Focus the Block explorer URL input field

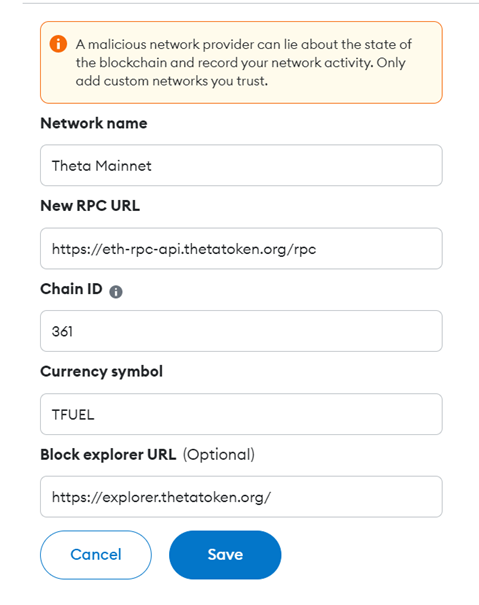241,497
